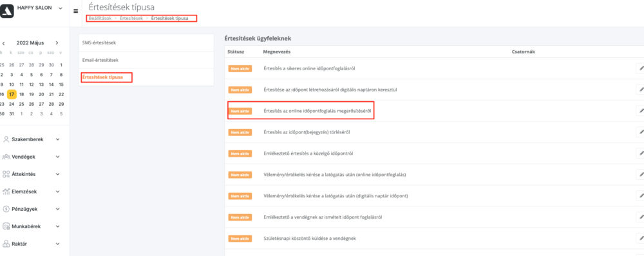Image resolution: width=644 pixels, height=256 pixels.
Task: Select May 31 in the calendar
Action: click(12, 114)
